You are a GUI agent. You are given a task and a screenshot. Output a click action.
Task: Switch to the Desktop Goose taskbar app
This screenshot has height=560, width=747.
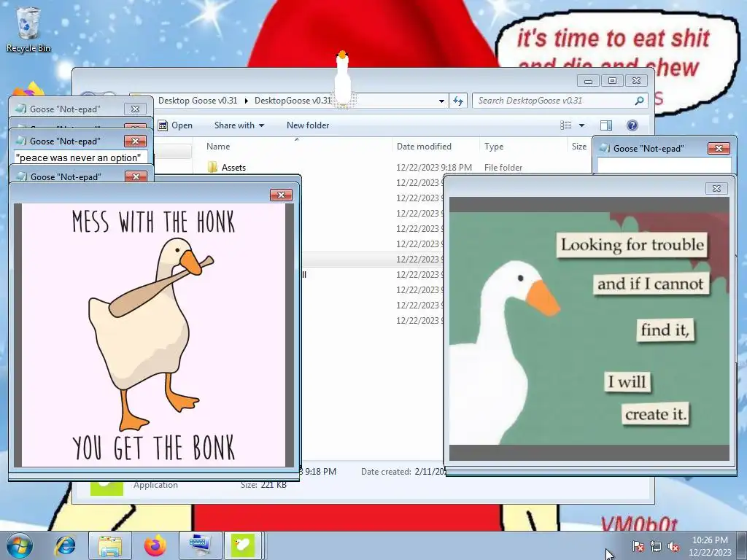243,545
